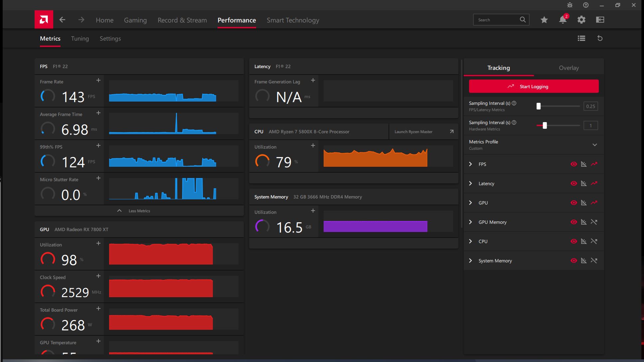This screenshot has height=362, width=644.
Task: Open the favorites star icon
Action: (544, 20)
